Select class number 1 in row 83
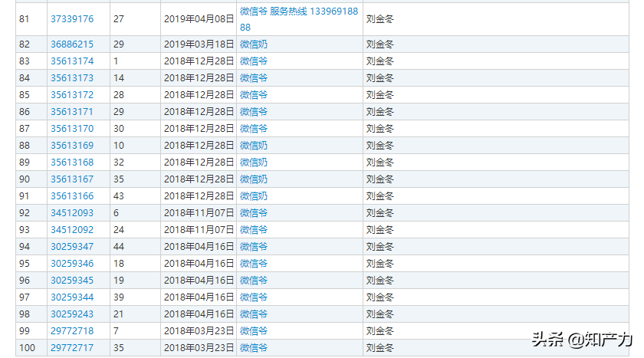 [x=116, y=61]
